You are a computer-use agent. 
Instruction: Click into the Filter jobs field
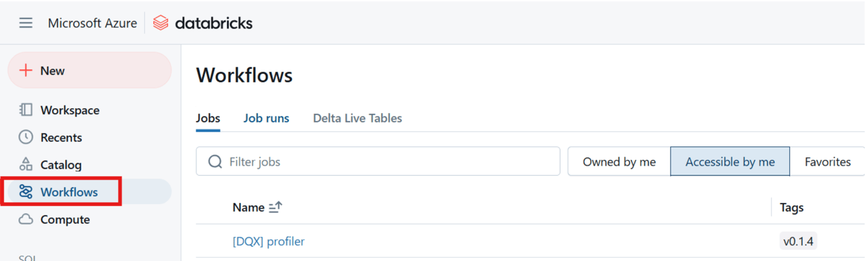(378, 162)
